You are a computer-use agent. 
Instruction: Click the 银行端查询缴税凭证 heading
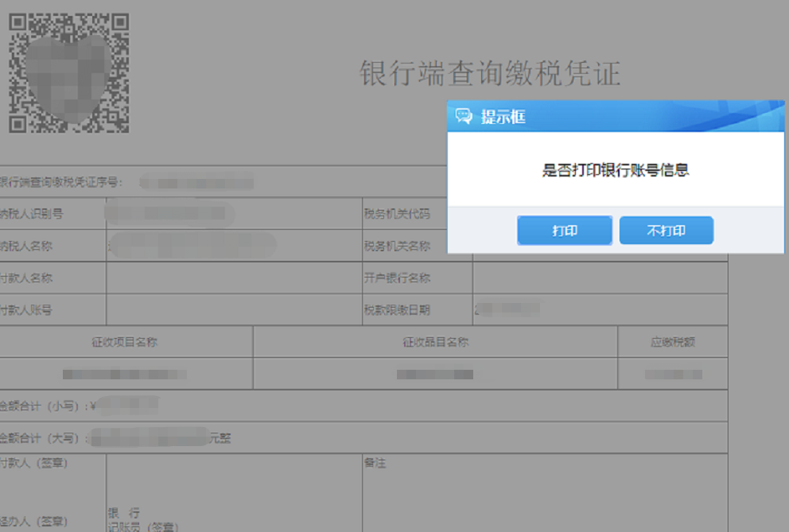490,73
